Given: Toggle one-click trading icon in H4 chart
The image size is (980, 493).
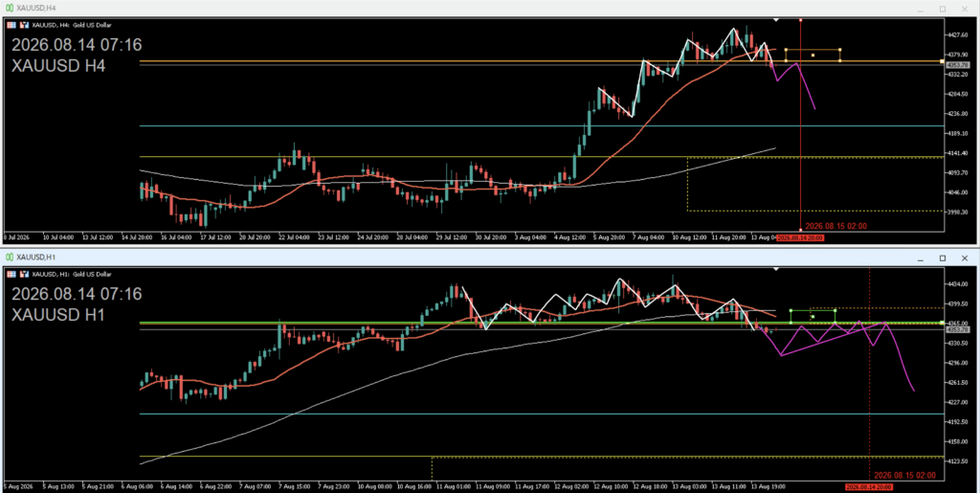Looking at the screenshot, I should (24, 24).
